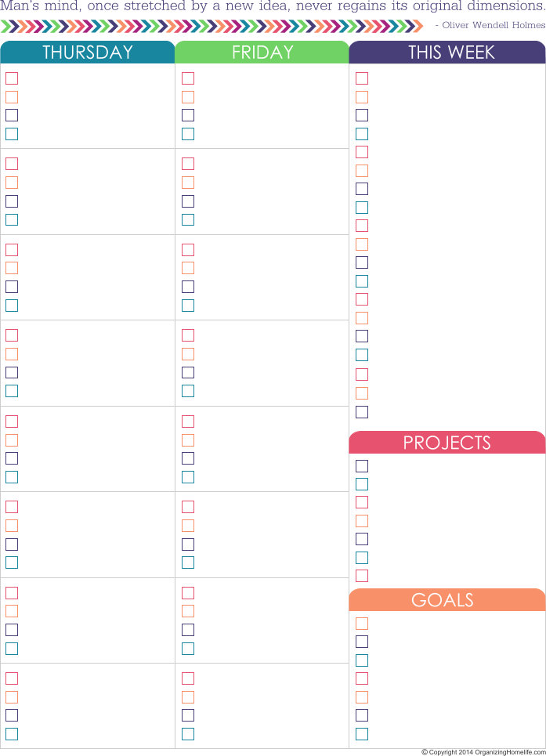Check the second orange box under Thursday

[x=12, y=183]
